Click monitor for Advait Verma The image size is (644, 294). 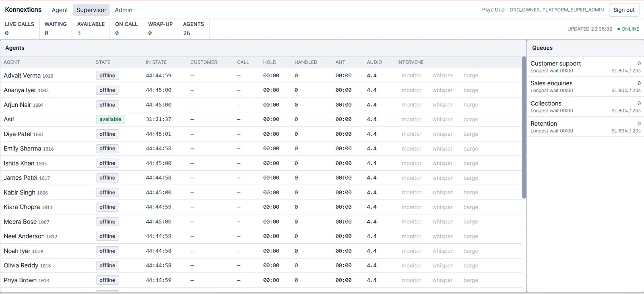[x=411, y=76]
